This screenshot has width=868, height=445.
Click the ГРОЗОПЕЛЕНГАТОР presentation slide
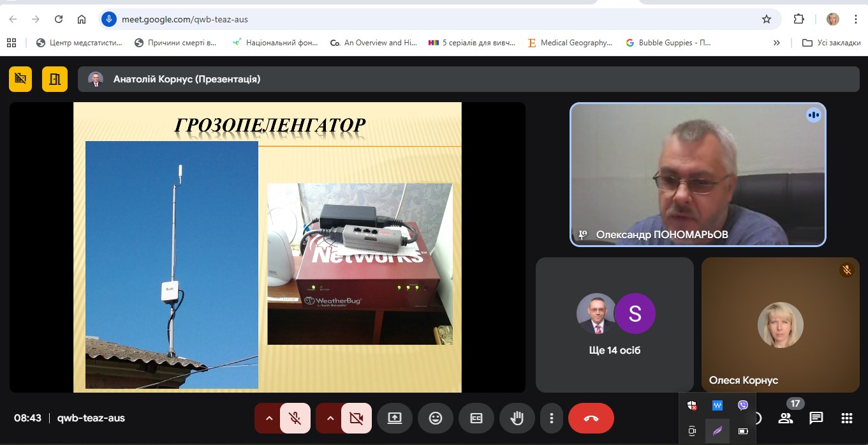point(267,247)
